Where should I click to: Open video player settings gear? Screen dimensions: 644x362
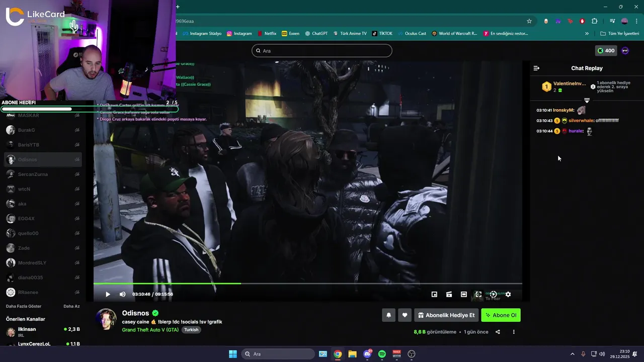coord(508,294)
